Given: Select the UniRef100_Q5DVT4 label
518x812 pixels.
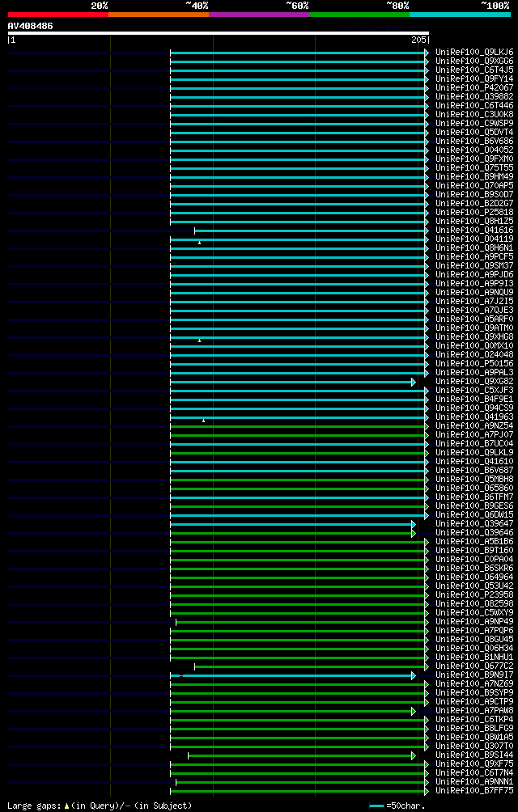Looking at the screenshot, I should coord(474,132).
